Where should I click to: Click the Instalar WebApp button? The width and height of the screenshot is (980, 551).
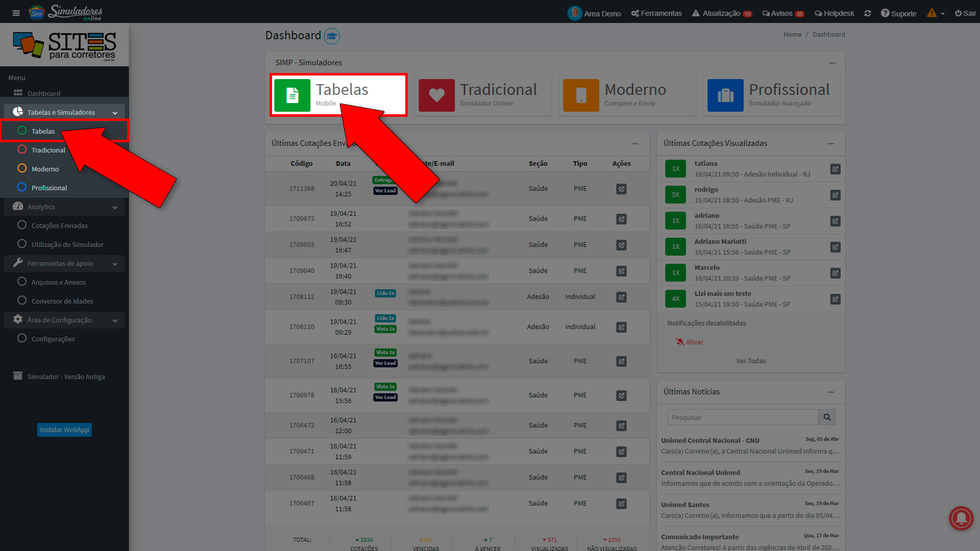tap(64, 430)
